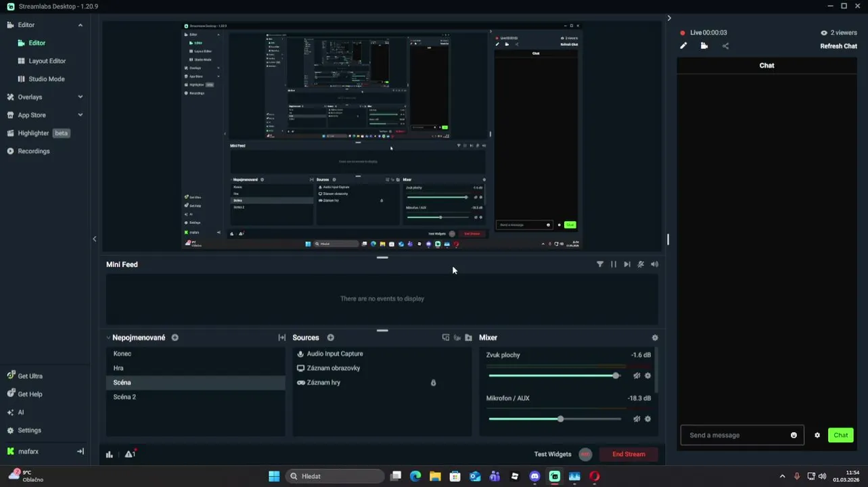Mute the Mikrofon / AUX source

point(637,419)
